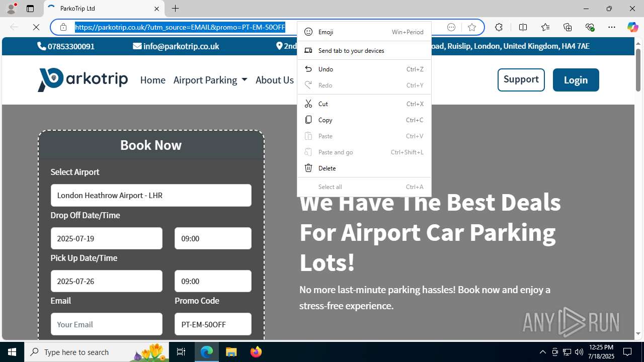
Task: Open the tab actions menu icon
Action: click(30, 9)
